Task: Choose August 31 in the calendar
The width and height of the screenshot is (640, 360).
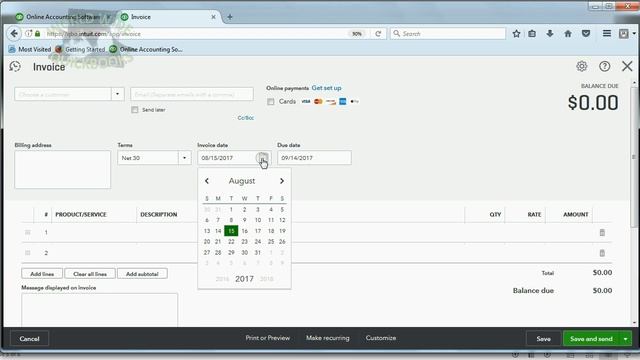Action: pyautogui.click(x=258, y=253)
